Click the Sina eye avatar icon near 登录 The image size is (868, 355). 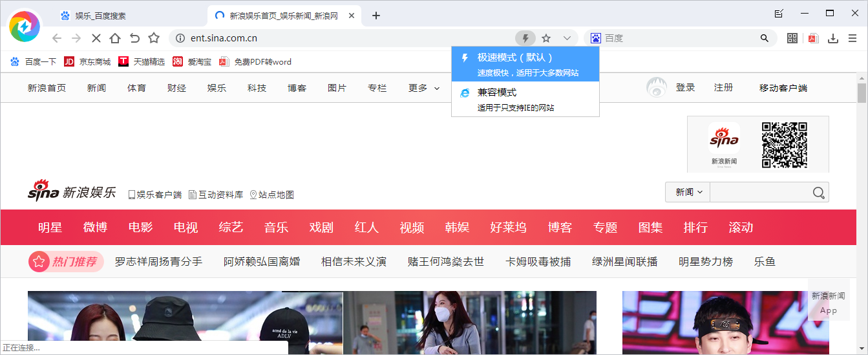pos(657,88)
